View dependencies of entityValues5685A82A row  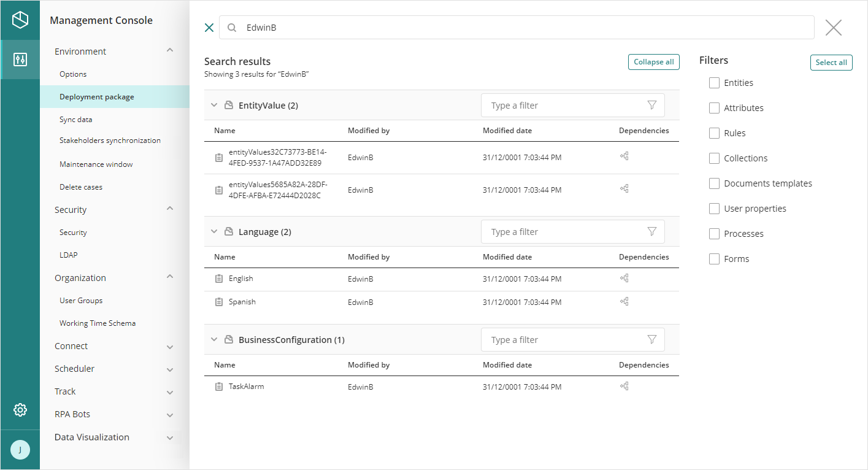[x=624, y=189]
